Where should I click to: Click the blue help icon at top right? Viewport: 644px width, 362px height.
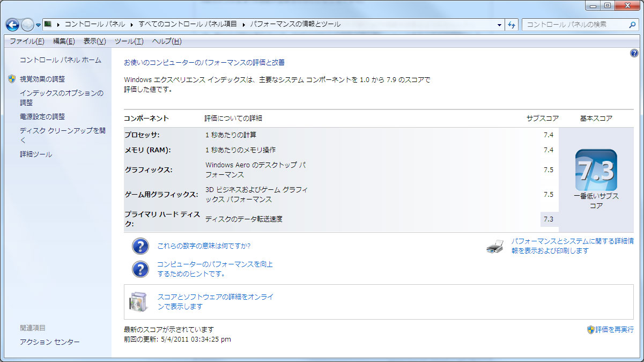click(634, 53)
